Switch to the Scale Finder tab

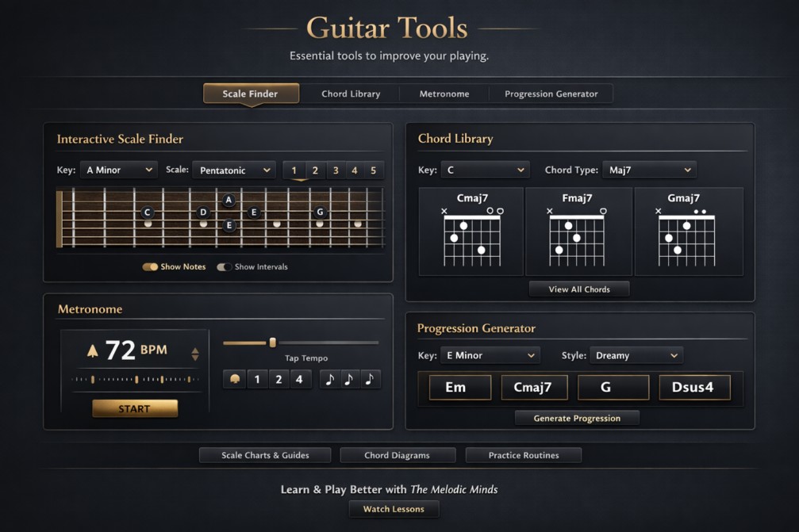tap(251, 94)
